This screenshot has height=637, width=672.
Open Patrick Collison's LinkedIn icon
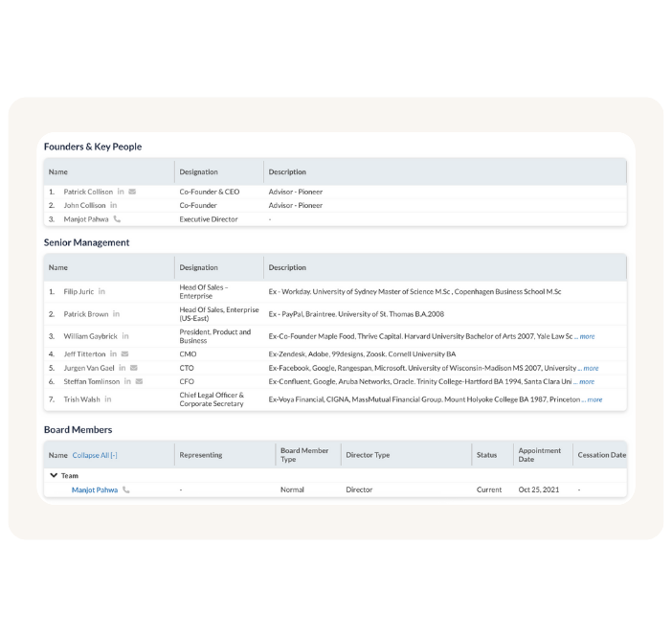tap(121, 192)
